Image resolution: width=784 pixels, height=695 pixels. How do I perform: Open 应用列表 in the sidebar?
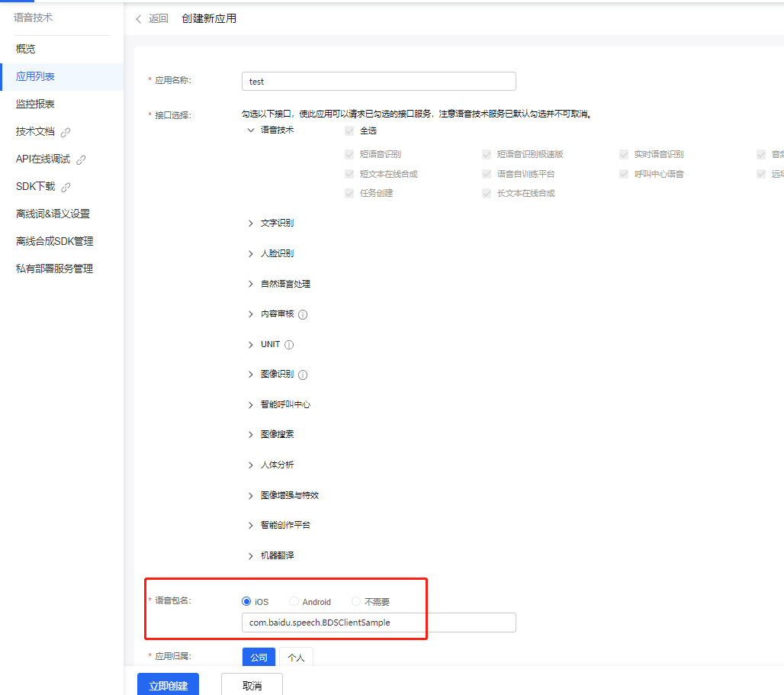point(62,76)
